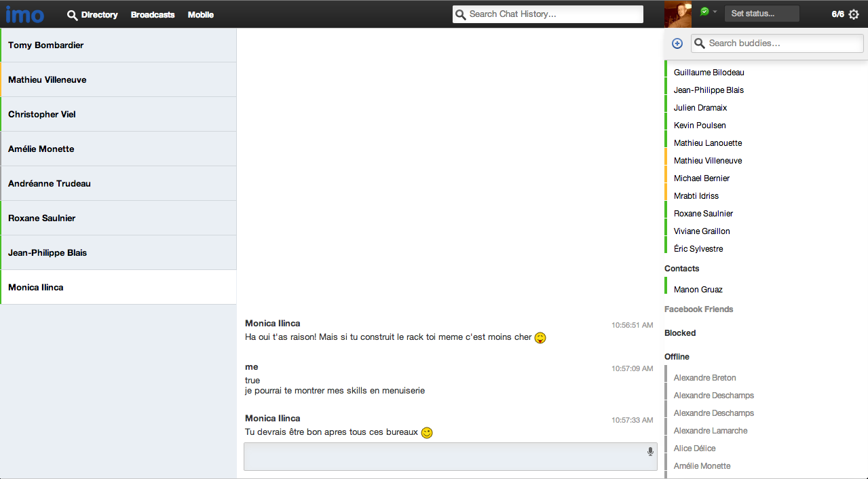Focus the Search Chat History field

tap(548, 14)
